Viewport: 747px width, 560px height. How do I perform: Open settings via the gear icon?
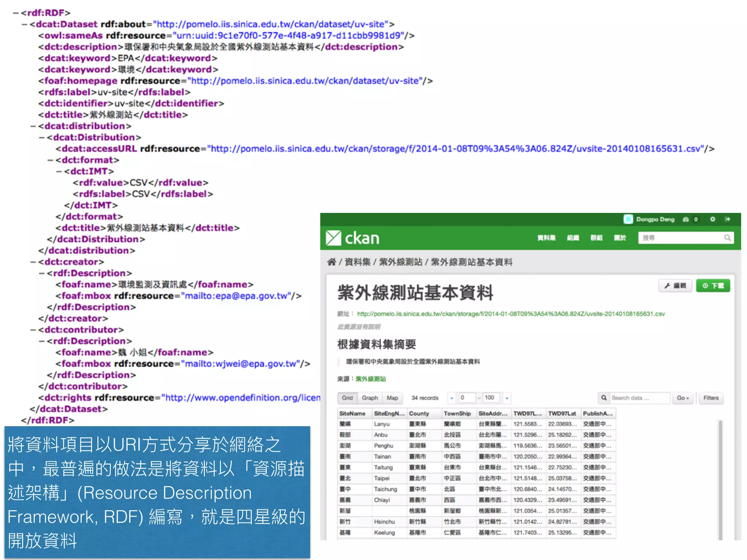pyautogui.click(x=712, y=219)
